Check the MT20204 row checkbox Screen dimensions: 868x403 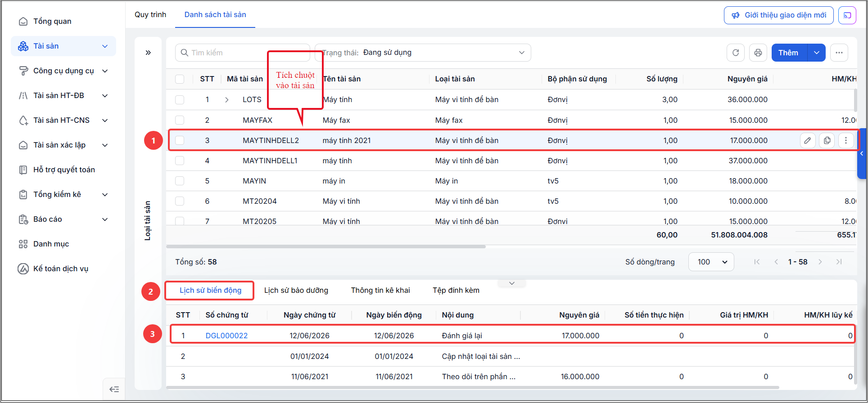click(x=180, y=201)
